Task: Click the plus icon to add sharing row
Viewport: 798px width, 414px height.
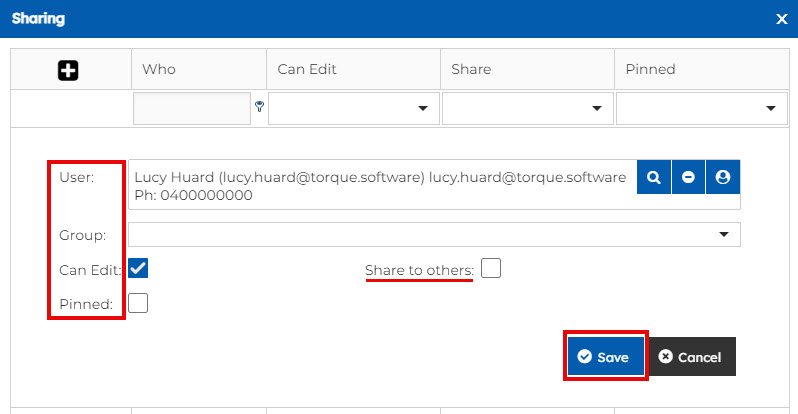Action: 69,70
